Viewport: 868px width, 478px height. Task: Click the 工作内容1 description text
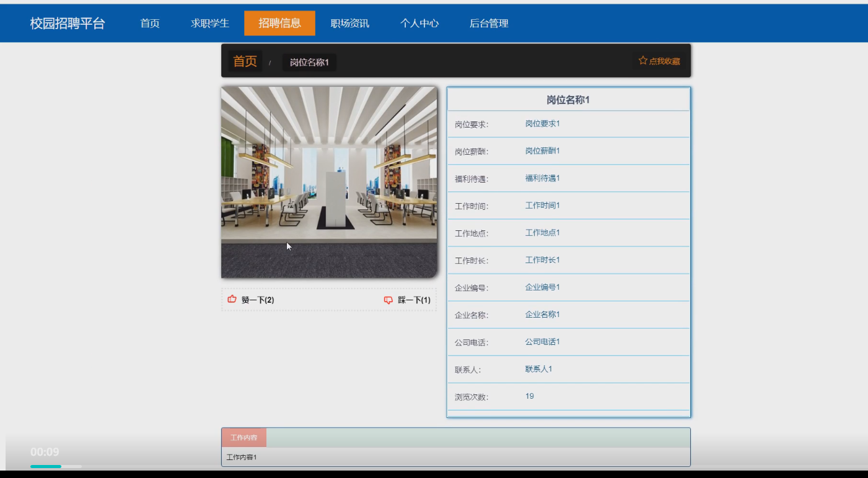(x=242, y=457)
